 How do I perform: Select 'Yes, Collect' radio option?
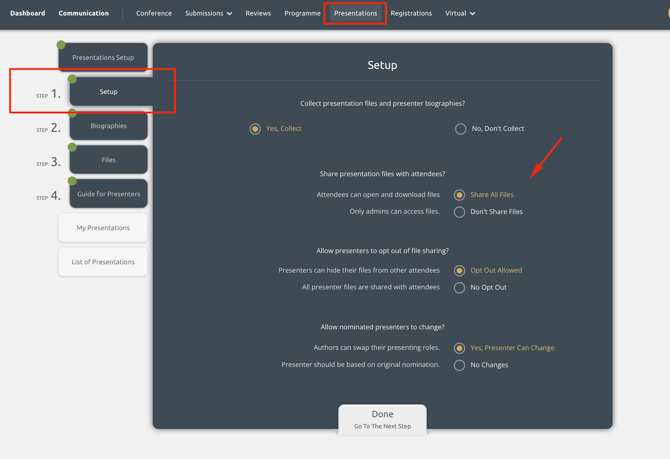pyautogui.click(x=256, y=129)
